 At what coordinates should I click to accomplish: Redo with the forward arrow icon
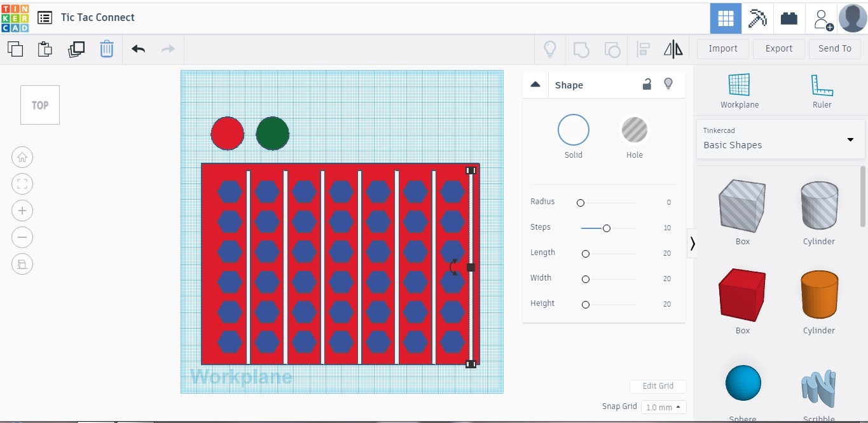[168, 49]
